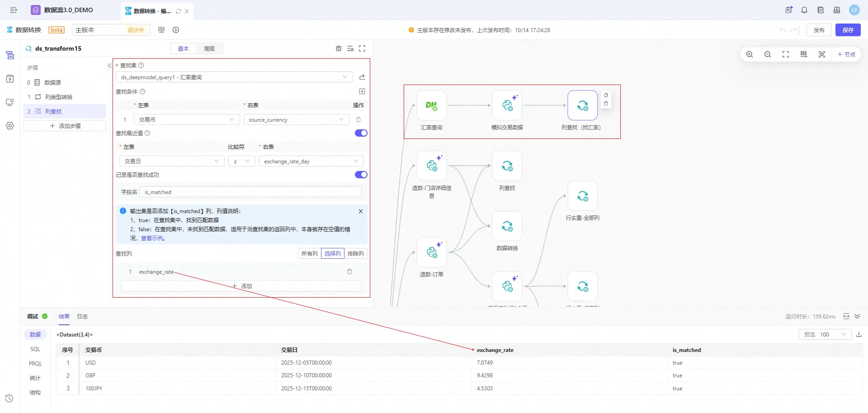Click the run play icon
This screenshot has height=413, width=868.
point(176,30)
